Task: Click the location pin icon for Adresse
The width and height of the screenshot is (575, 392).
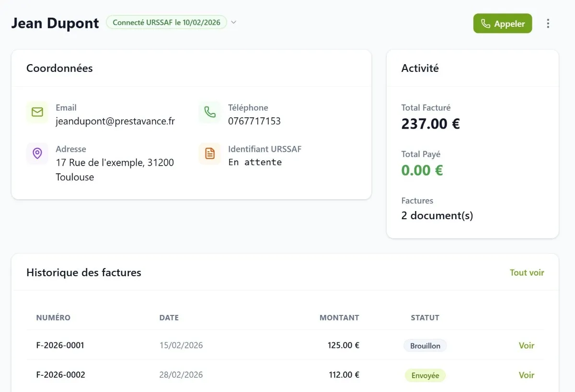Action: click(x=37, y=153)
